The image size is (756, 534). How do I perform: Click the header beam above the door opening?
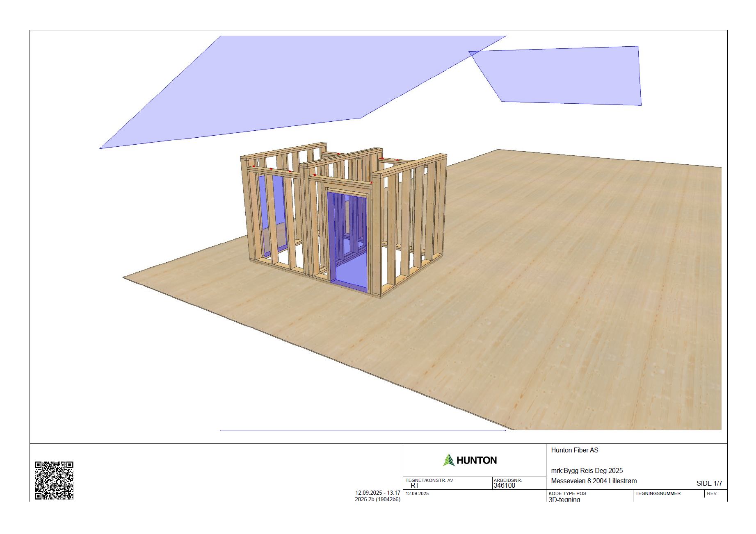coord(347,189)
